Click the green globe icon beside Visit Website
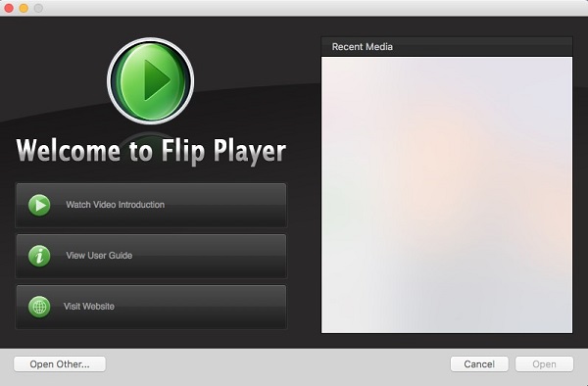Image resolution: width=588 pixels, height=386 pixels. (x=39, y=307)
